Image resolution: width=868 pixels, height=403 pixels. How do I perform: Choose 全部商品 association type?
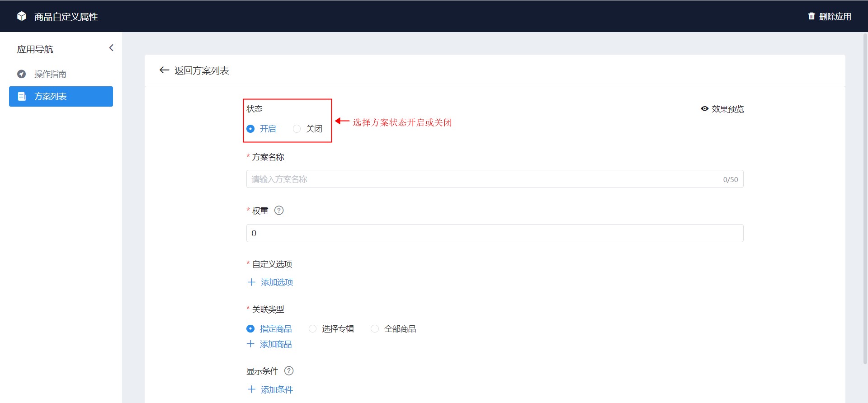[x=374, y=328]
